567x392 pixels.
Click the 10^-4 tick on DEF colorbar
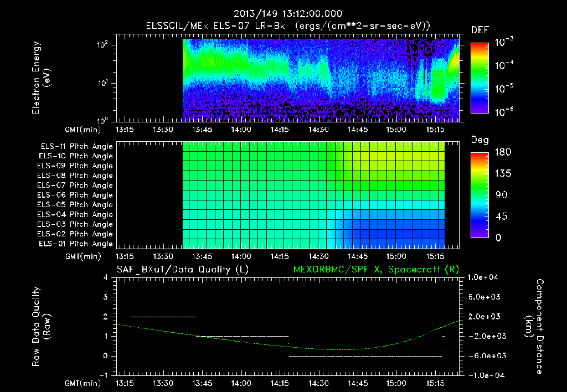tap(504, 65)
